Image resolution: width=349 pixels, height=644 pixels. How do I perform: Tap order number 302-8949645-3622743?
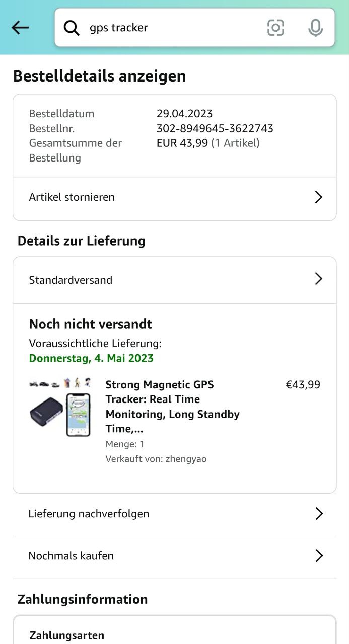215,128
